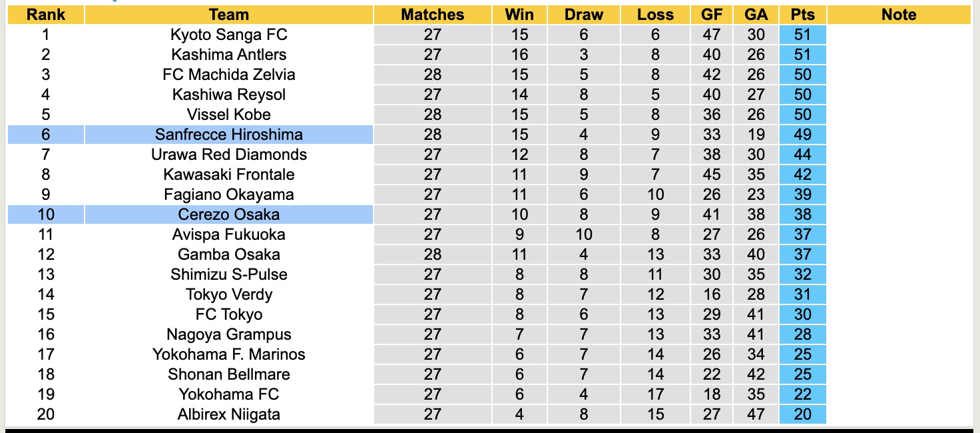Open highlighted Cerezo Osaka team entry
Viewport: 980px width, 433px height.
coord(228,215)
